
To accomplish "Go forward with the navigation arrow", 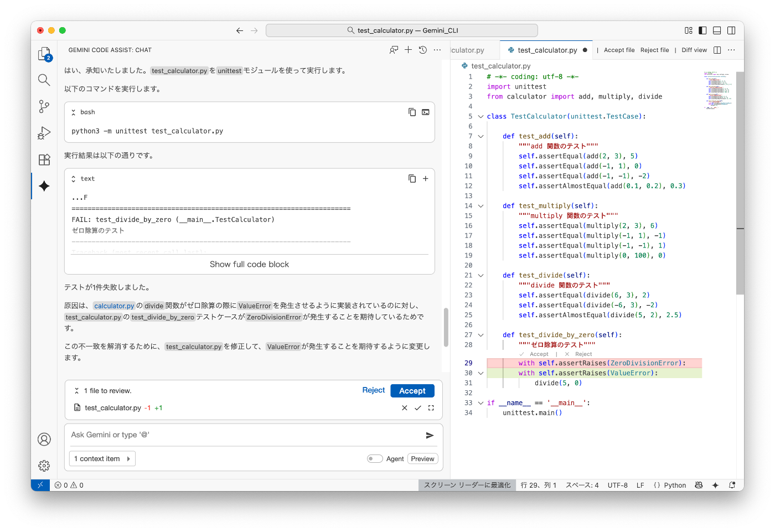I will [x=254, y=30].
